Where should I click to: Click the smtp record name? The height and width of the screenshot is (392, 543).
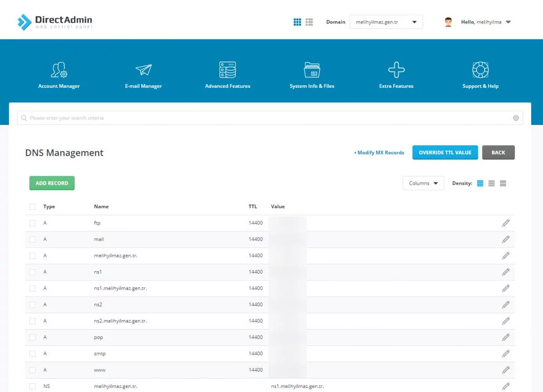100,354
